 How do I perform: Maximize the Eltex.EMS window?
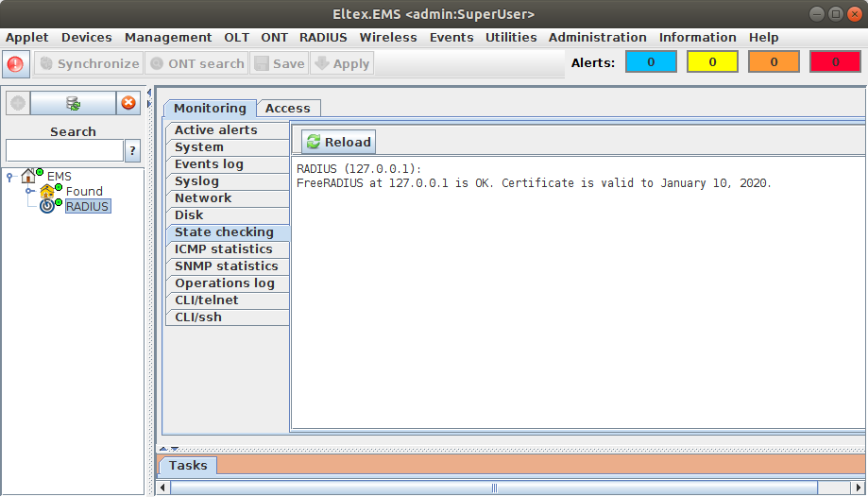pos(835,14)
